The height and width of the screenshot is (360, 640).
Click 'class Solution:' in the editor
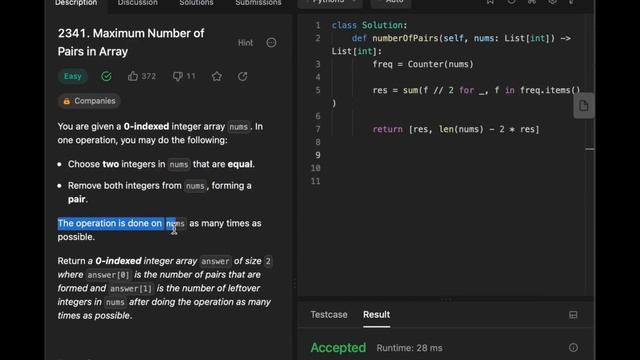pos(369,25)
